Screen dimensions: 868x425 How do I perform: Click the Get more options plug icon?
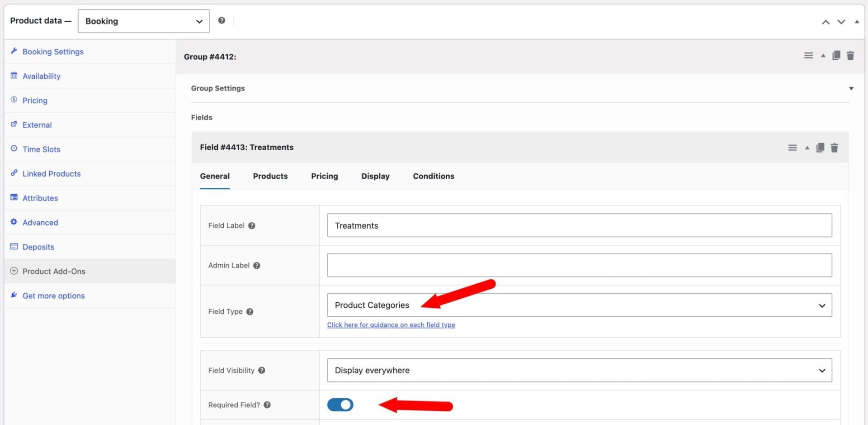[x=14, y=296]
